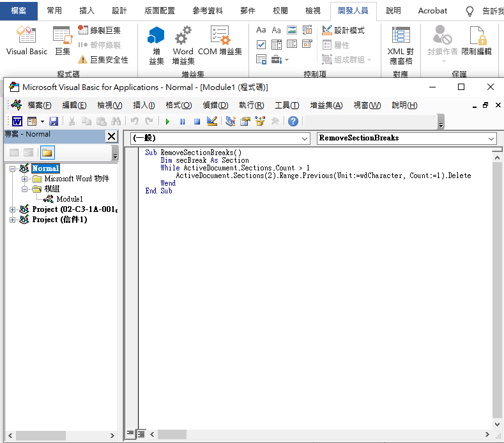Open the legacy tools dropdown
This screenshot has height=443, width=504.
[280, 59]
